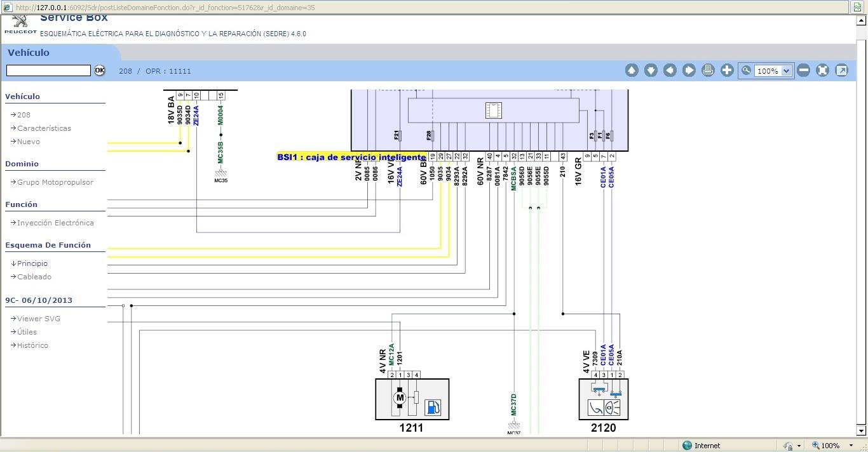Open the Histórico link
Viewport: 868px width, 452px height.
click(x=32, y=345)
